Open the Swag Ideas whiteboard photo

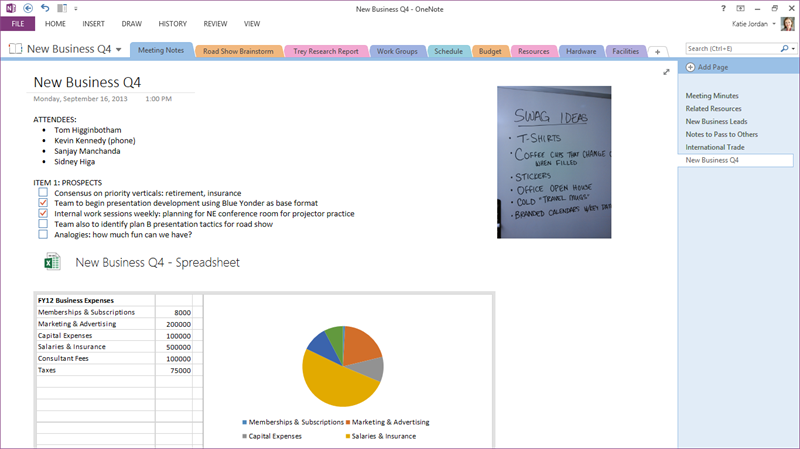point(554,162)
